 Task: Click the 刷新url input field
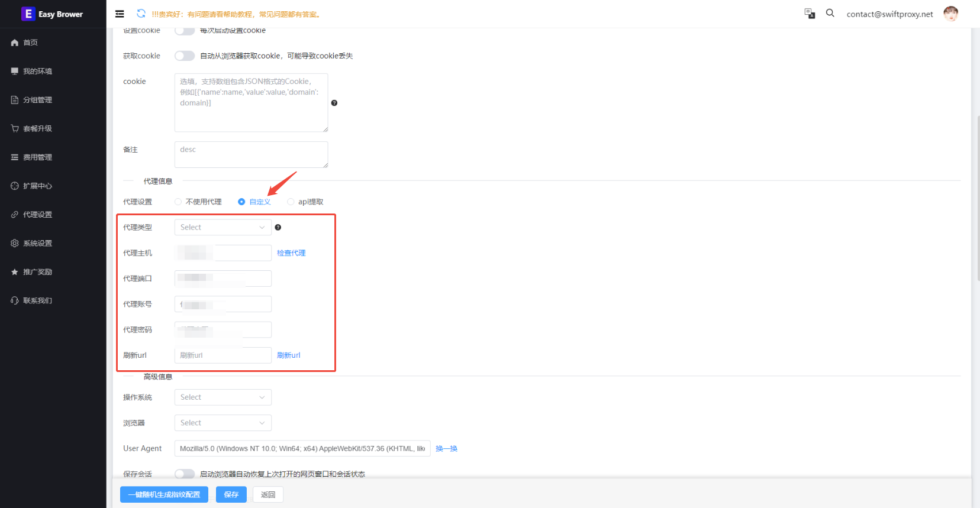[223, 355]
